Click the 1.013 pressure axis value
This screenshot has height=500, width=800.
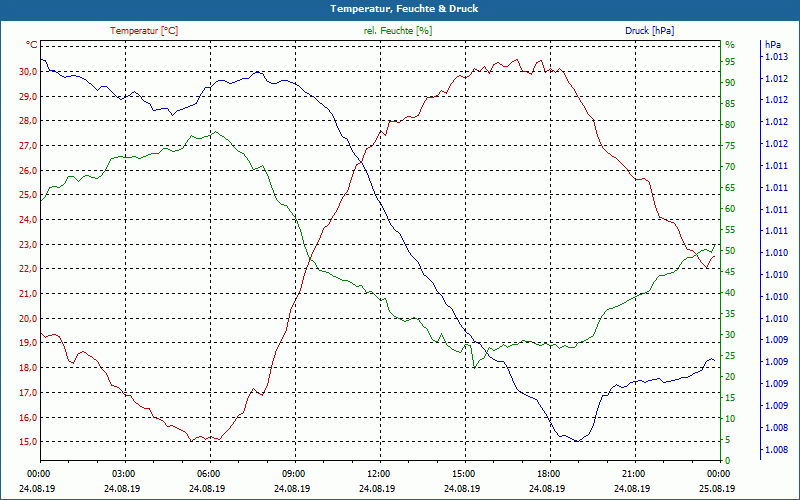coord(776,57)
